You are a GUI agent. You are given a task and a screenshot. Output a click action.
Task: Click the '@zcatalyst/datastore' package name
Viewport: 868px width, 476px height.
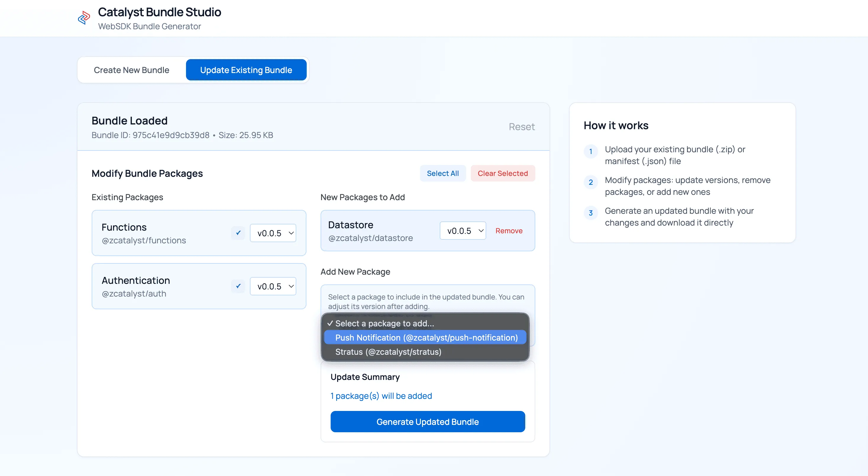coord(371,238)
